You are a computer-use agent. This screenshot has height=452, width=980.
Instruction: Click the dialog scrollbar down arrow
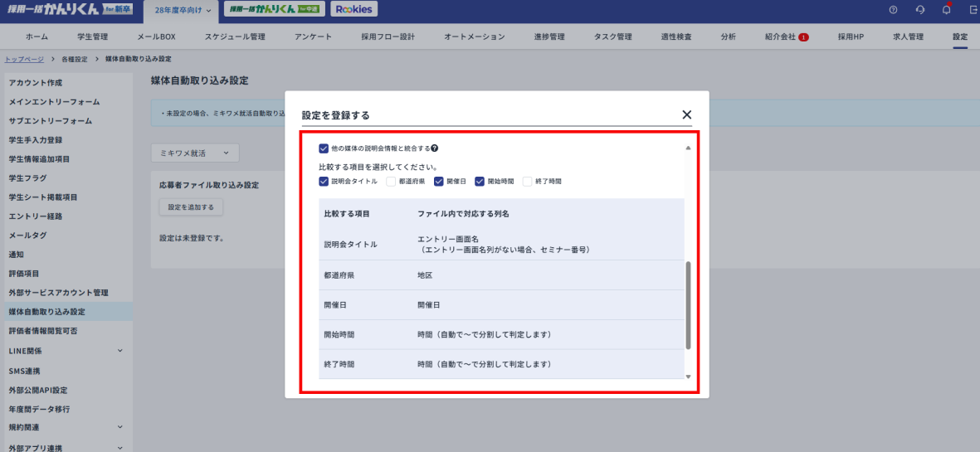(687, 377)
